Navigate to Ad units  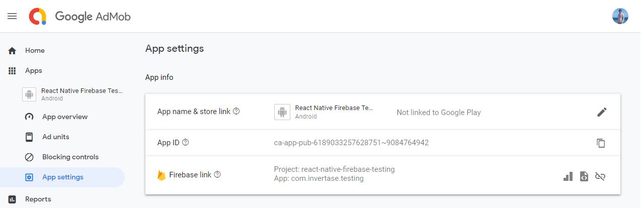pos(55,137)
